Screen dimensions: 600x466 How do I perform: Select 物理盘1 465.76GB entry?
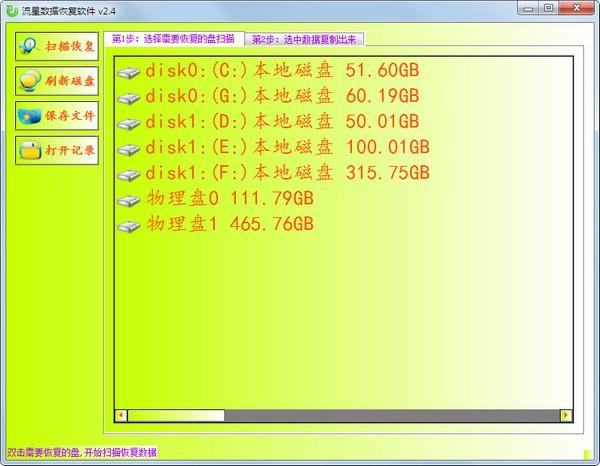(215, 224)
